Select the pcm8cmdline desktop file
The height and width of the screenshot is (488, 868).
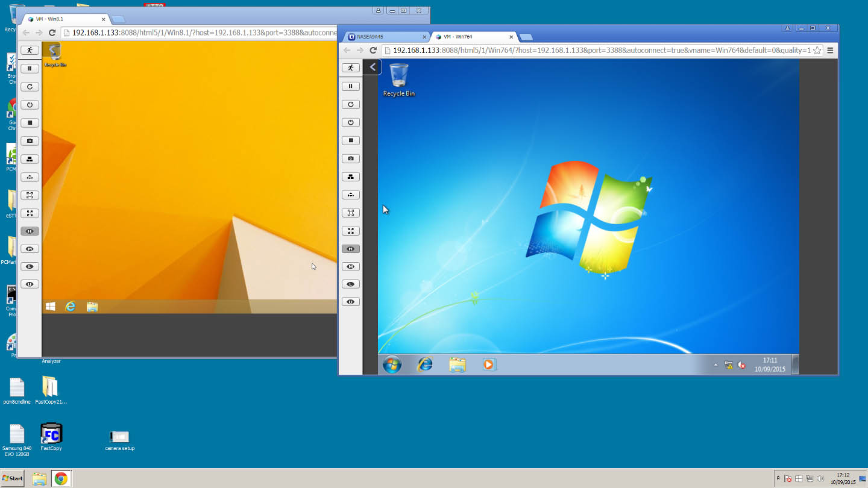(17, 391)
